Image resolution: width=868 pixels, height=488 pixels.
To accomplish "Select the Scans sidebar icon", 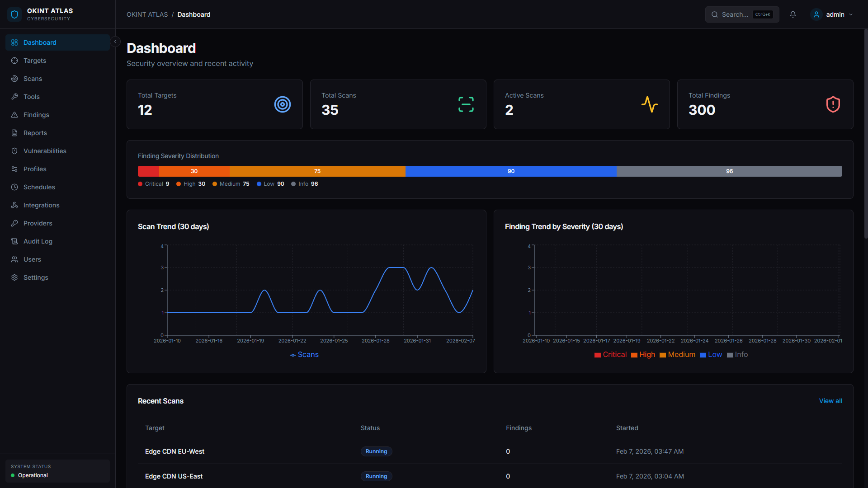I will [14, 78].
